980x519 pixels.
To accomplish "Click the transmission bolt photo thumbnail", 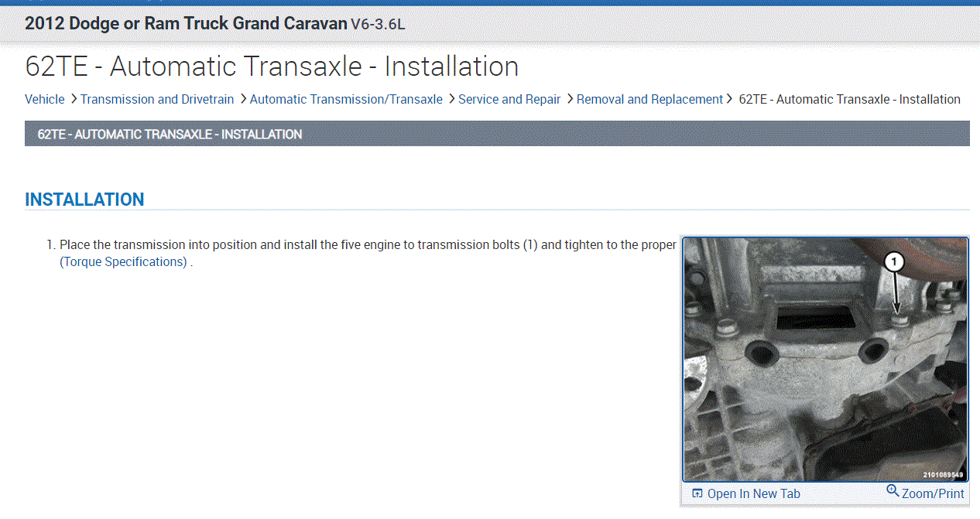I will [825, 360].
